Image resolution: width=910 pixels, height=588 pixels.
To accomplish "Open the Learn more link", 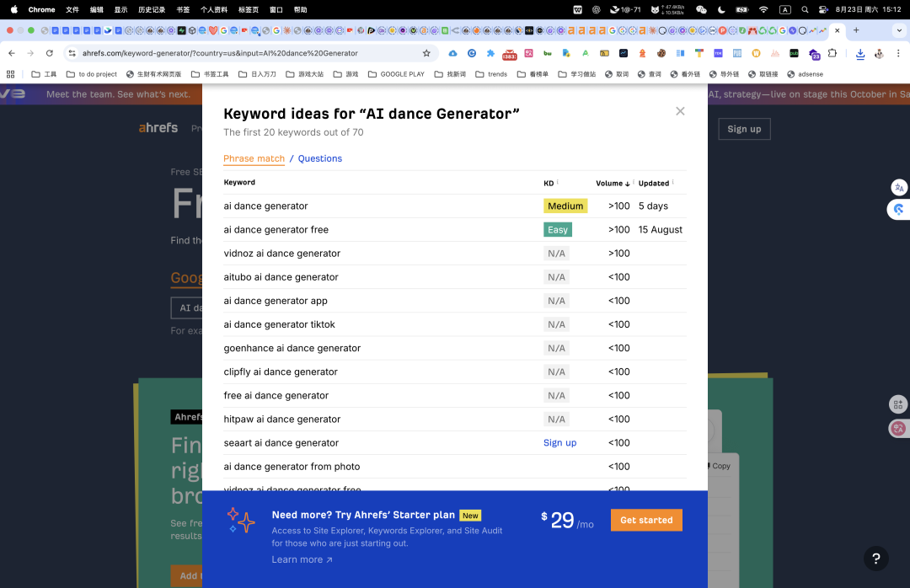I will 302,559.
